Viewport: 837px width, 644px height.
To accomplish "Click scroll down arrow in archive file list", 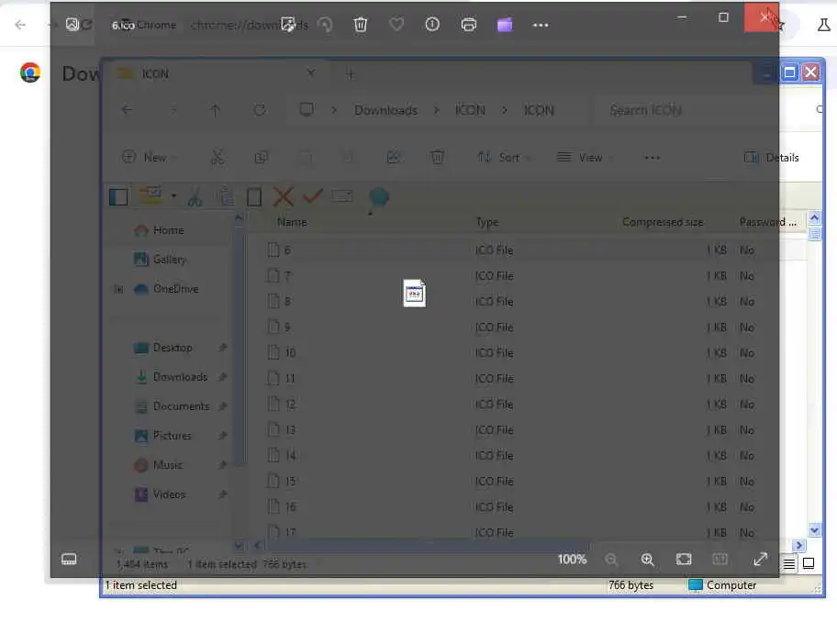I will tap(814, 530).
